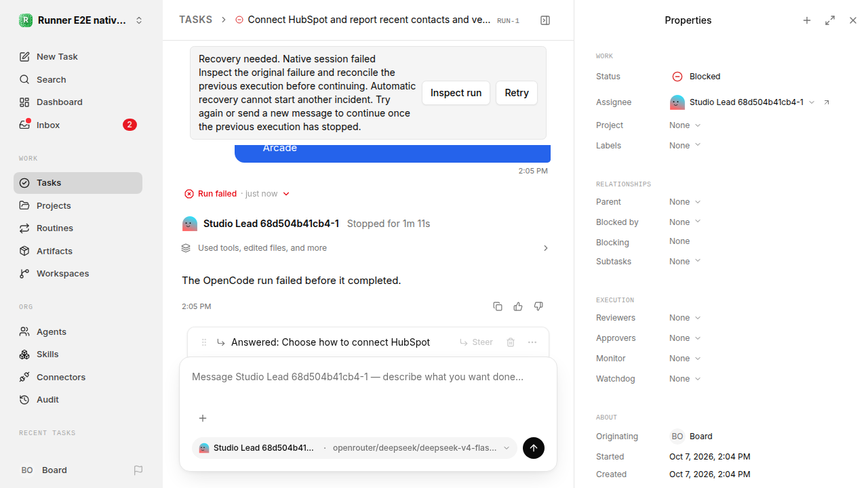
Task: Click the Retry button
Action: tap(517, 93)
